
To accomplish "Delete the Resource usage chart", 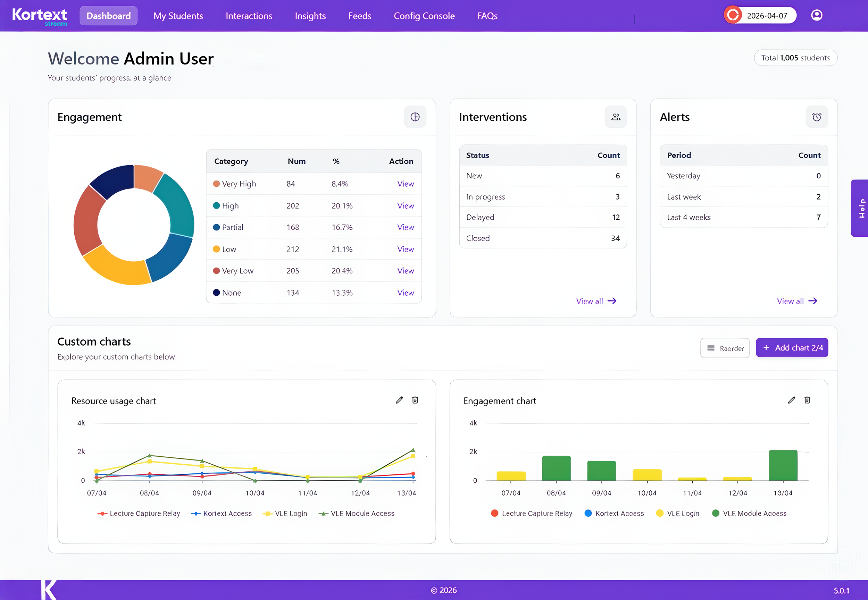I will pyautogui.click(x=415, y=400).
